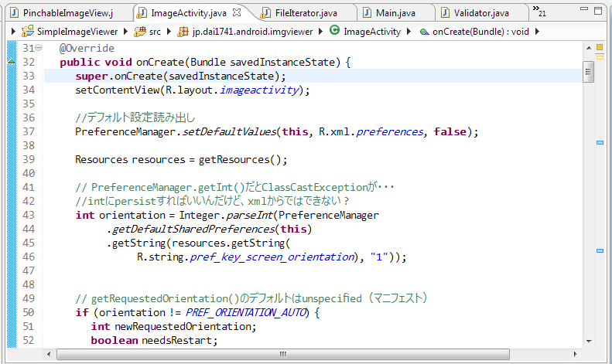Select the onCreate(Bundle) : void breadcrumb
This screenshot has height=364, width=612.
pyautogui.click(x=481, y=32)
